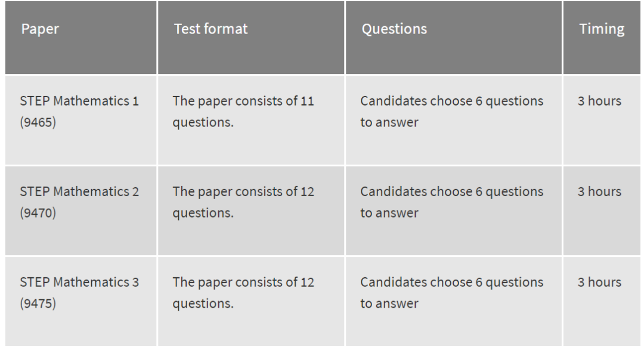The image size is (644, 350).
Task: Click the Timing column header
Action: click(x=602, y=38)
